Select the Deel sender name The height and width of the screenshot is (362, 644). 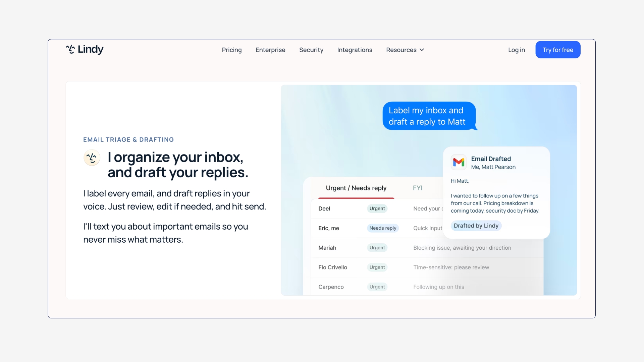pos(324,208)
